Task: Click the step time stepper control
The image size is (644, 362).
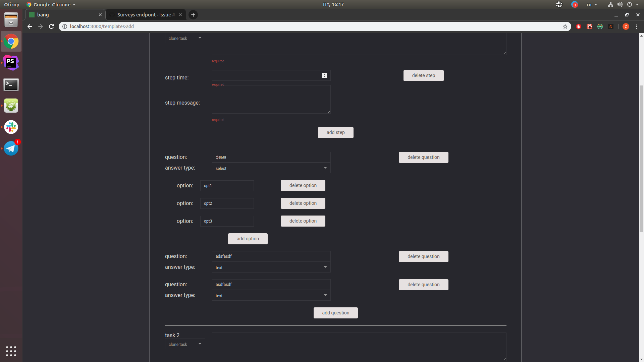Action: [324, 75]
